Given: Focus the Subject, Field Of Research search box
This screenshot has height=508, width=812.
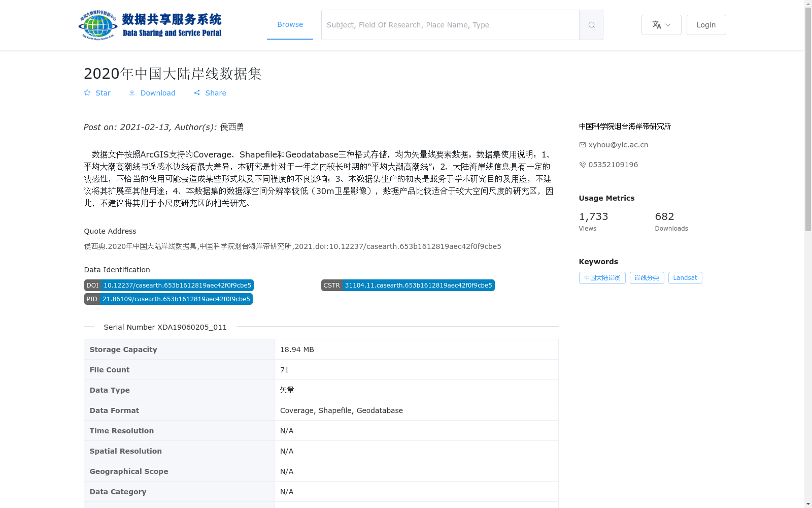Looking at the screenshot, I should (450, 25).
